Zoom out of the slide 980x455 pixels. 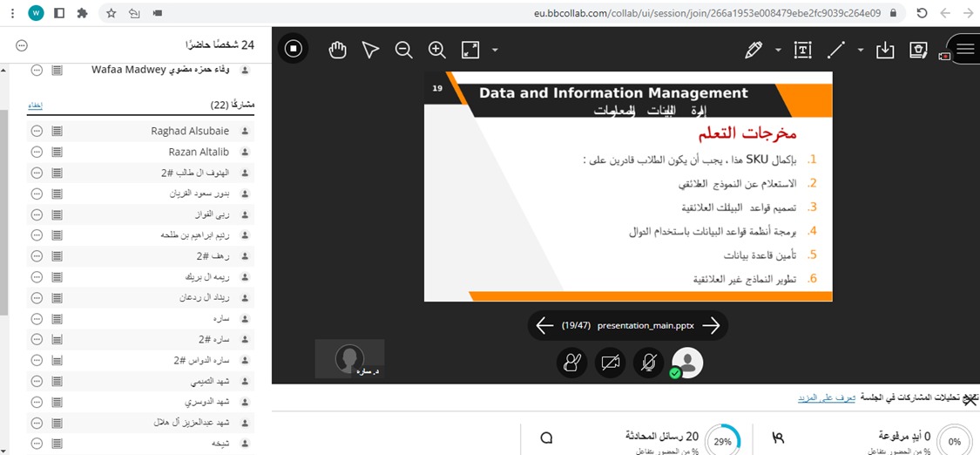click(403, 50)
